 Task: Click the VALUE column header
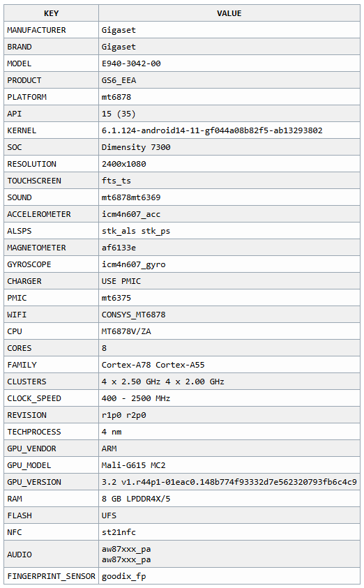229,13
